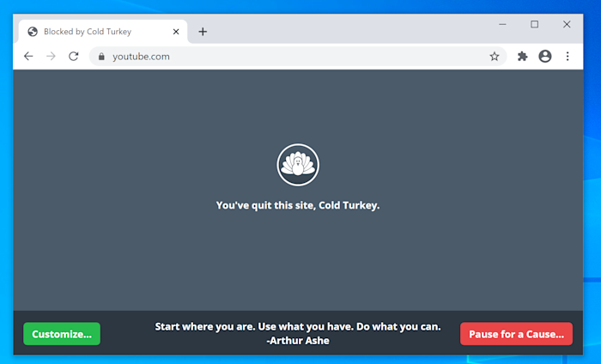601x364 pixels.
Task: Click the browser forward arrow
Action: click(x=51, y=57)
